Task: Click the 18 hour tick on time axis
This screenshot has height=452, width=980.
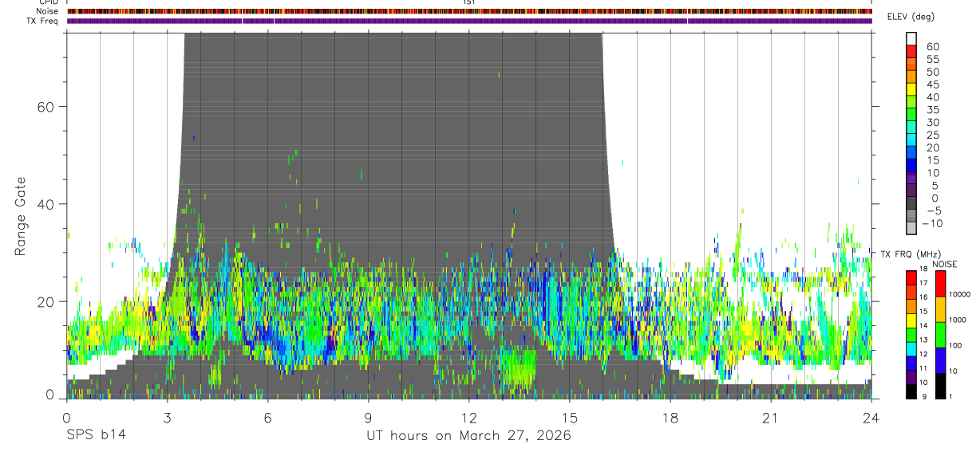Action: point(670,418)
